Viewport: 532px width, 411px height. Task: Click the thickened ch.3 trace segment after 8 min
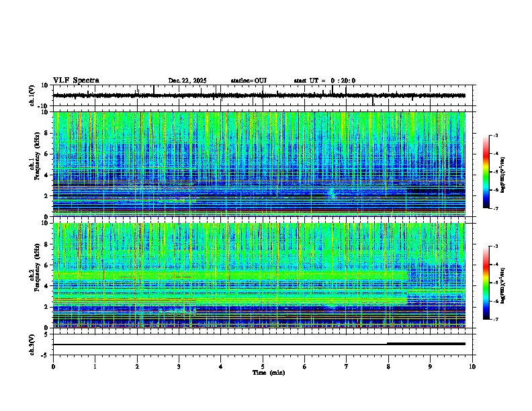click(426, 344)
